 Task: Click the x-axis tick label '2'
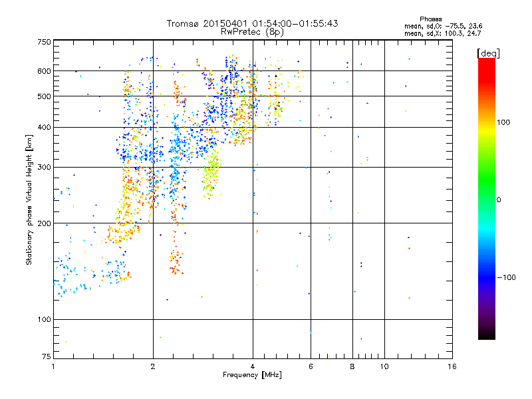(153, 366)
